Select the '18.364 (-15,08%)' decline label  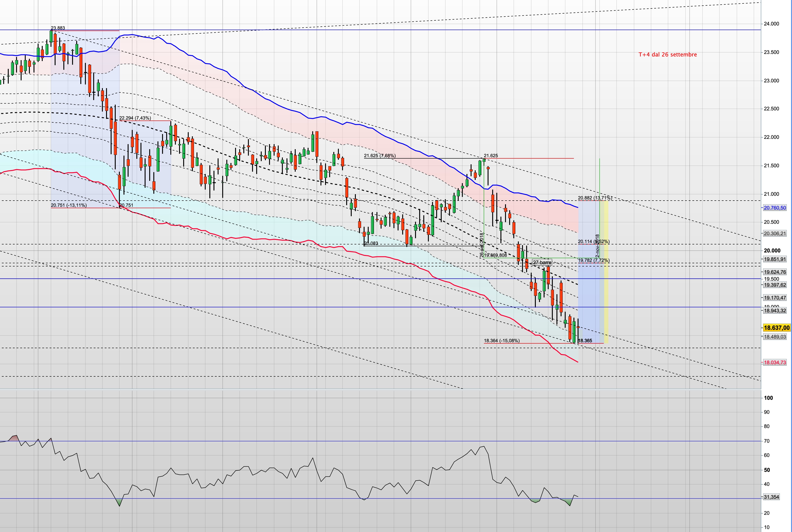(502, 341)
